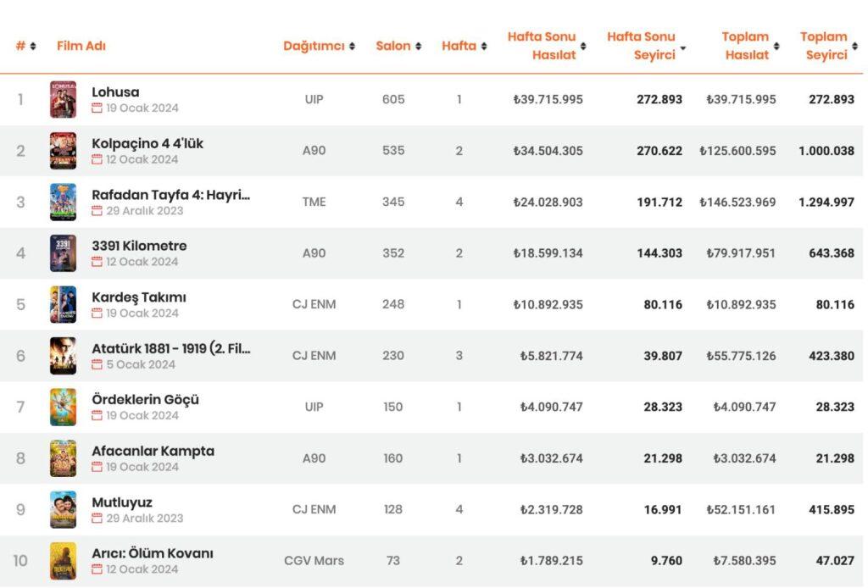Sort by Hafta Sonu Hasılat column
This screenshot has height=588, width=868.
(546, 46)
